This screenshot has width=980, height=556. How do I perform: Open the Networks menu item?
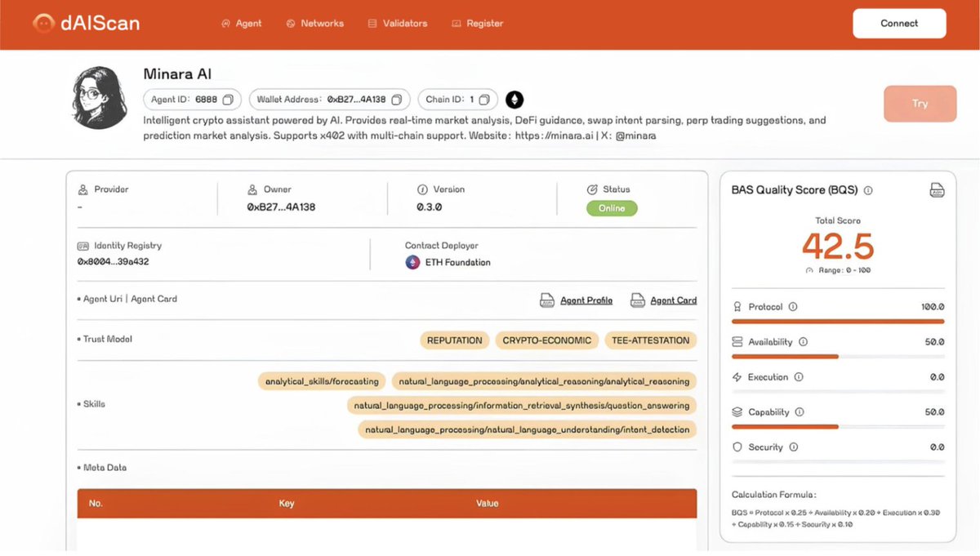pos(315,24)
